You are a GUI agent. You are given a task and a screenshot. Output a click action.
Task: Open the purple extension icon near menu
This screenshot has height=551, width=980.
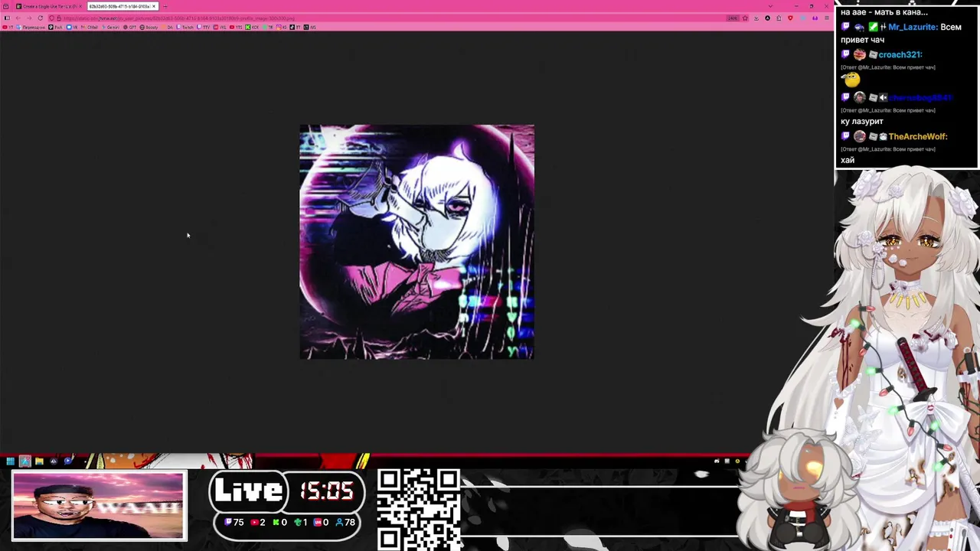815,18
